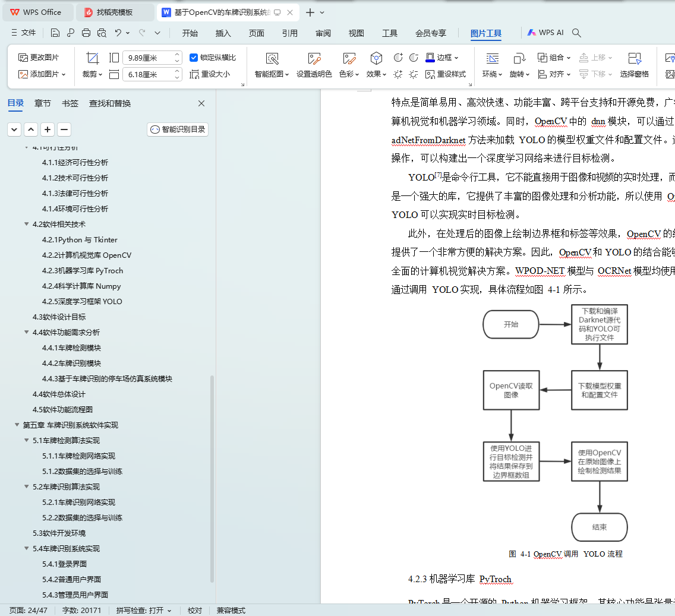This screenshot has width=675, height=616.
Task: Click the search magnifier icon
Action: (x=576, y=33)
